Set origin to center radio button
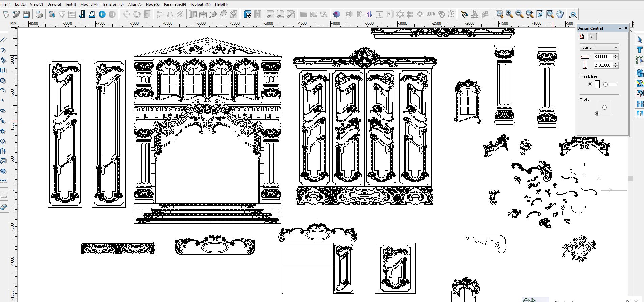 click(x=604, y=107)
